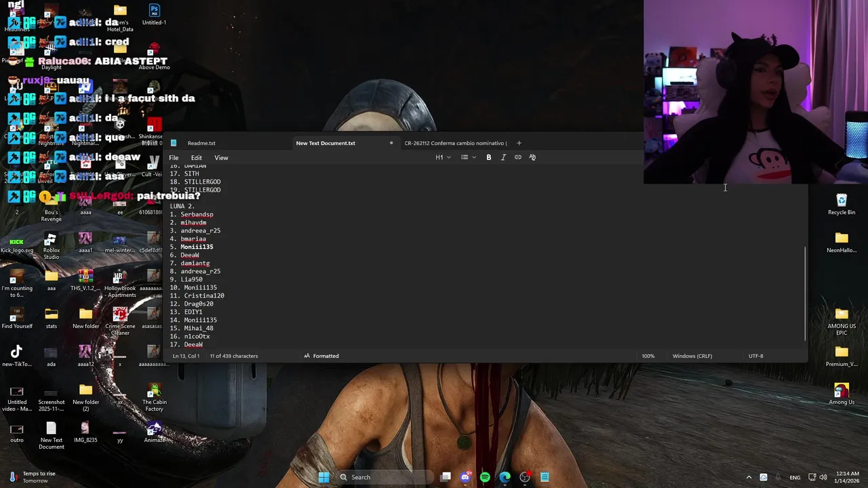Click the Windows (CRLF) line ending indicator
The width and height of the screenshot is (868, 488).
pyautogui.click(x=692, y=356)
